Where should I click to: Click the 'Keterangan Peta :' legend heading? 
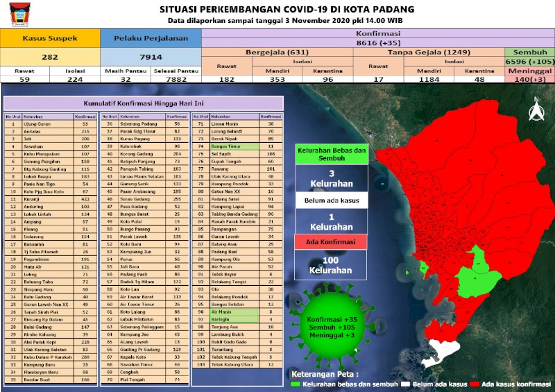coord(325,374)
